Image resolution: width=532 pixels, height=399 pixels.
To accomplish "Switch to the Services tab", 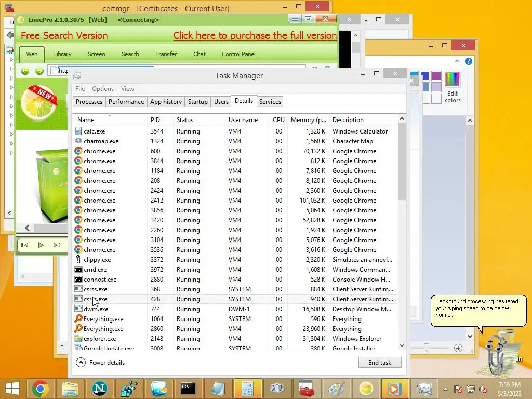I will click(x=270, y=101).
